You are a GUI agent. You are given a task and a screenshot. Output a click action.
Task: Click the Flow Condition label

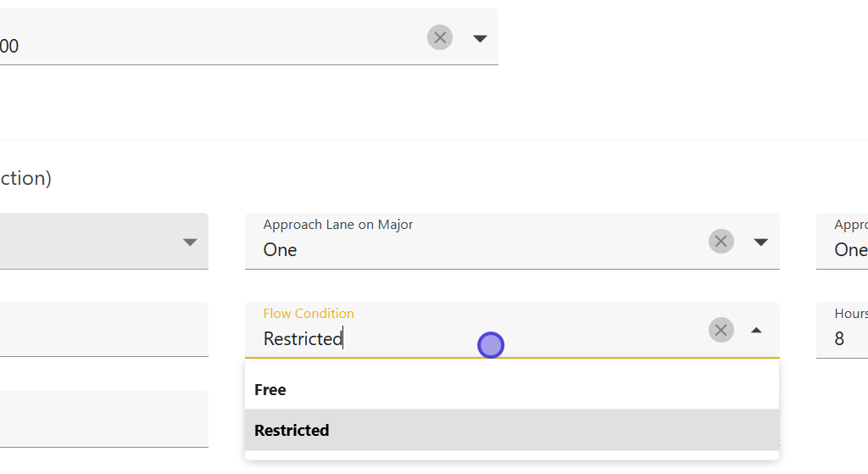click(309, 314)
